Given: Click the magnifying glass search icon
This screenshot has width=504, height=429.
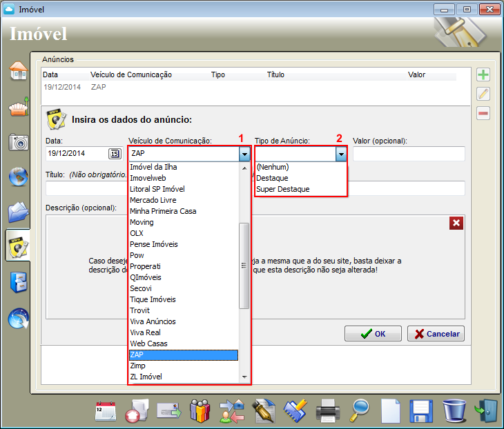Looking at the screenshot, I should pyautogui.click(x=359, y=410).
